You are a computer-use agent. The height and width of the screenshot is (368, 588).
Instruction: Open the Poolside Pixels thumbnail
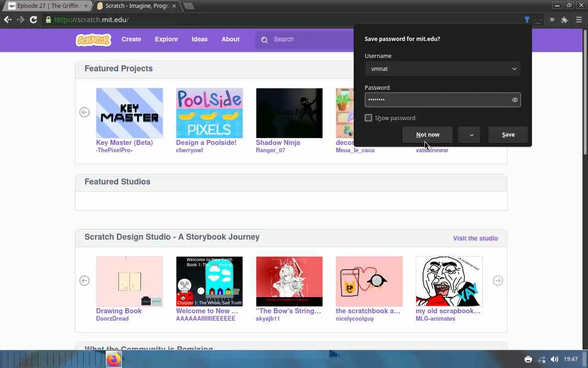pyautogui.click(x=209, y=113)
